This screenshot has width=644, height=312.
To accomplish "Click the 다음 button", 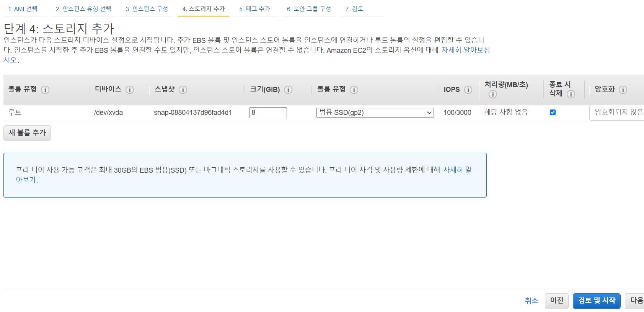I will pos(635,301).
